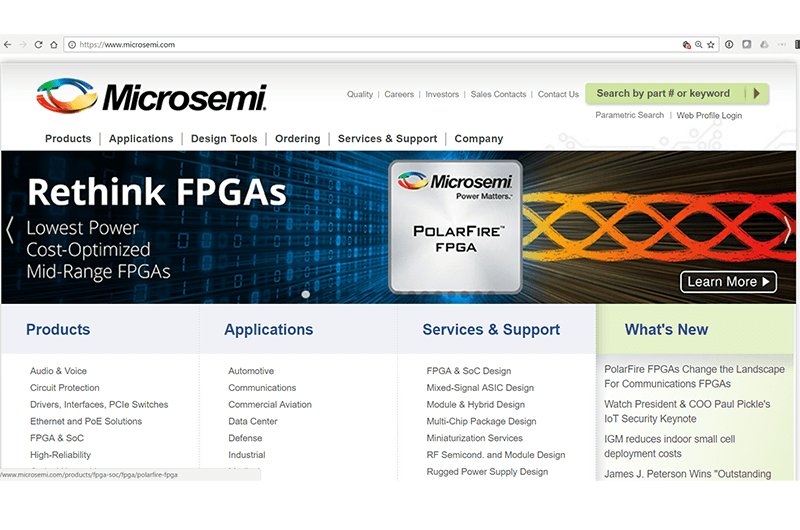Open Audio & Voice products
The image size is (800, 530).
pos(58,371)
